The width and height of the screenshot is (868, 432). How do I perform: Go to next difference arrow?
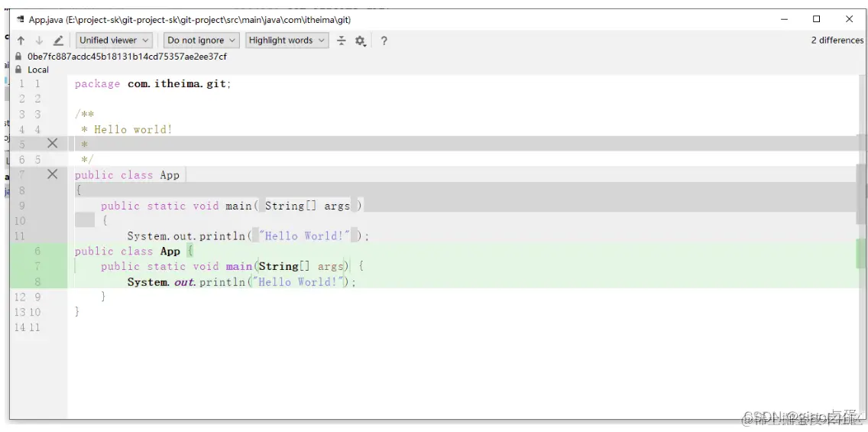pos(39,41)
